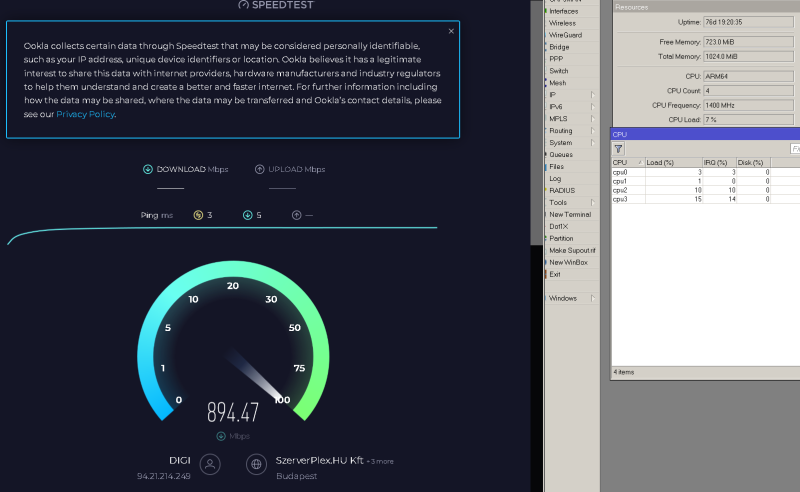Viewport: 800px width, 492px height.
Task: Select the cpu2 row
Action: pyautogui.click(x=706, y=190)
